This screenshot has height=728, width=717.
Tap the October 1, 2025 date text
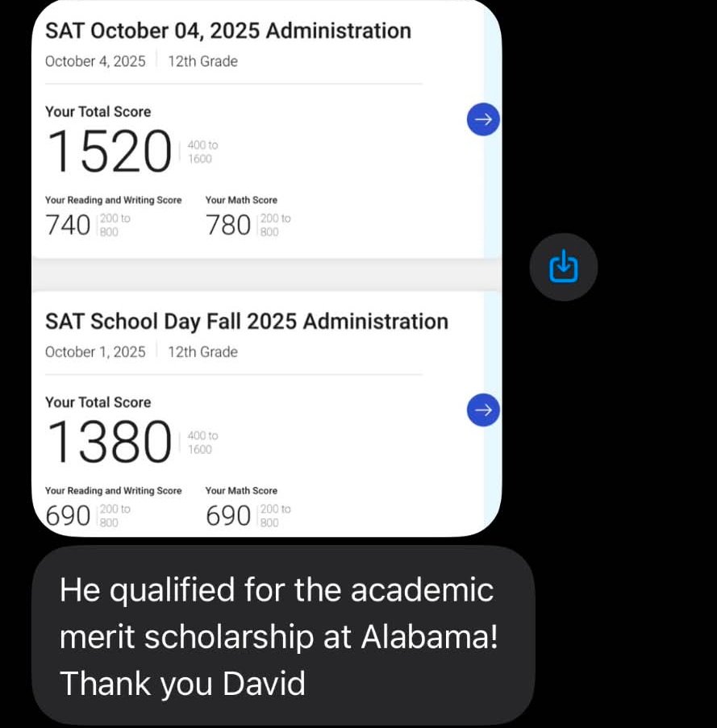click(x=95, y=352)
